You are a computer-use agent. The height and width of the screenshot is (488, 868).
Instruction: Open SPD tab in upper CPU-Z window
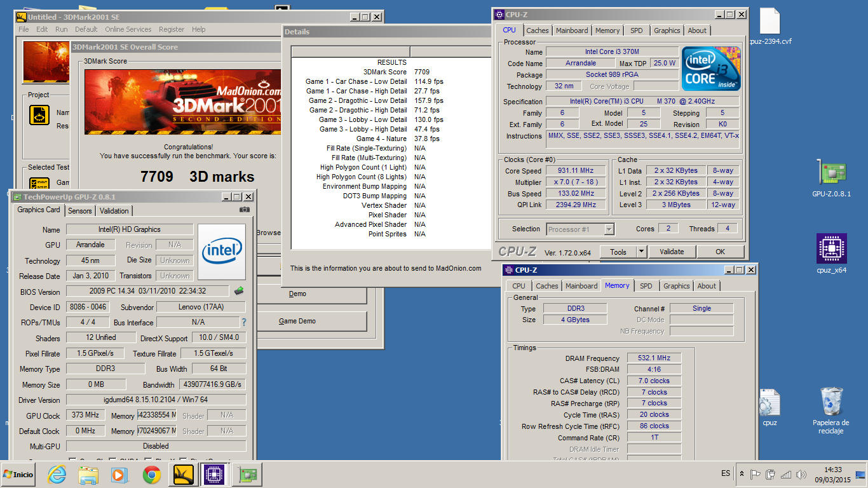636,30
